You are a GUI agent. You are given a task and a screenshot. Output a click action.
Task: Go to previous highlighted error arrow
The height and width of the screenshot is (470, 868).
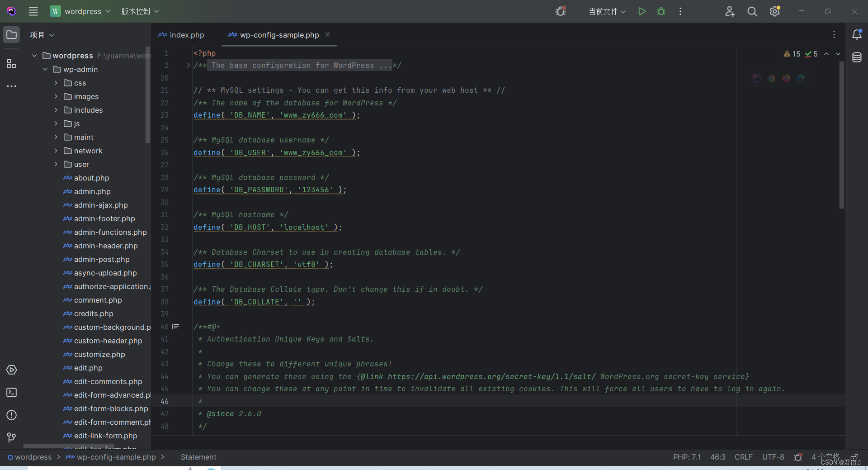[x=826, y=54]
